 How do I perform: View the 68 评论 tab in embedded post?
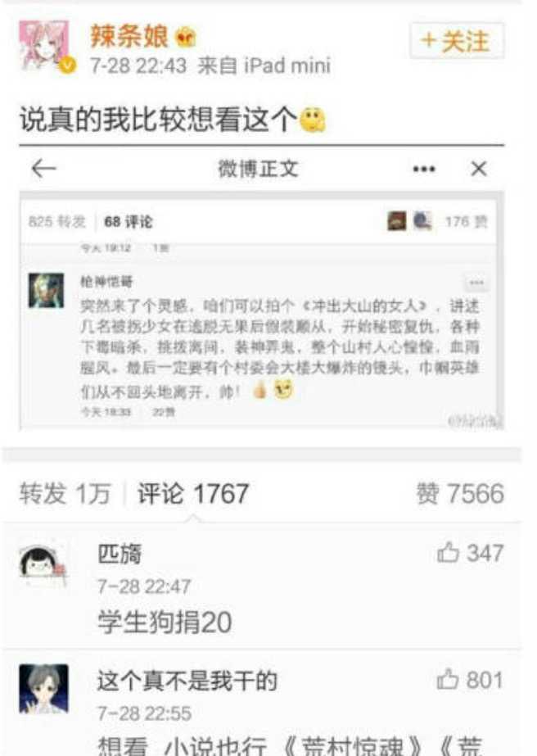point(129,222)
